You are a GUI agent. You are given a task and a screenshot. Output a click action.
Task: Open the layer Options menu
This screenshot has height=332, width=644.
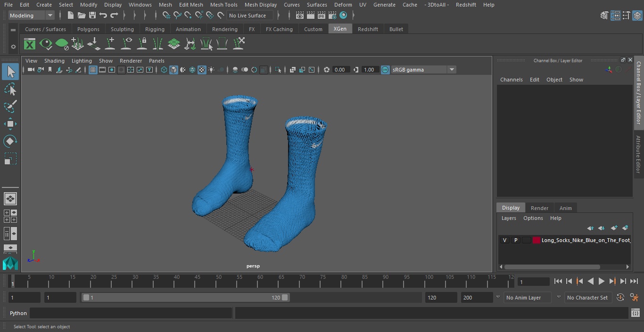(x=533, y=218)
